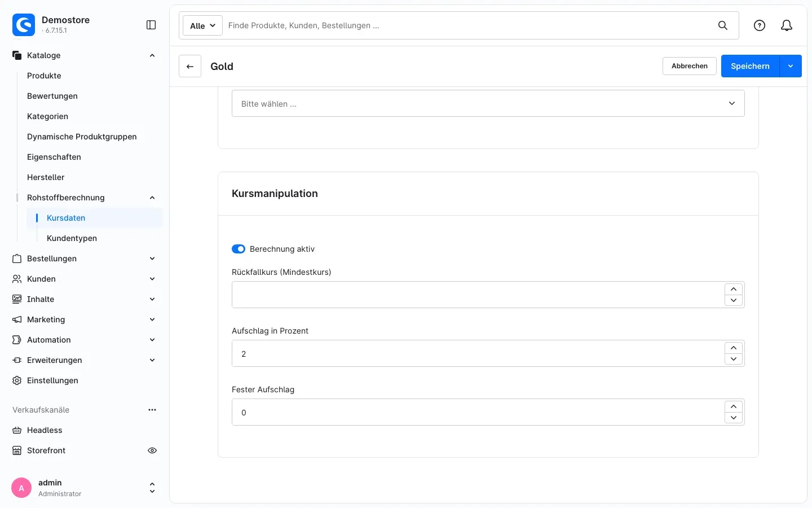Click the Storefront shop icon
Screen dimensions: 812x508
click(17, 450)
